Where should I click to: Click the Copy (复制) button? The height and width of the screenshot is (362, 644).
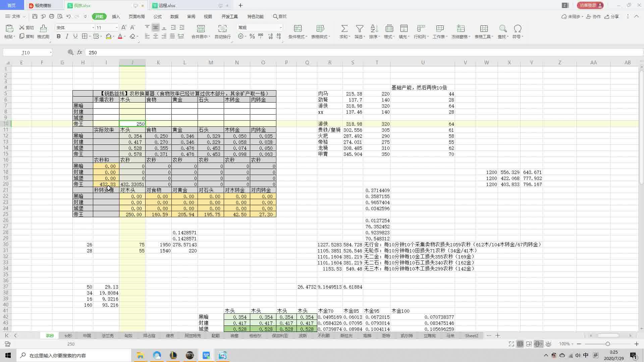pos(26,36)
